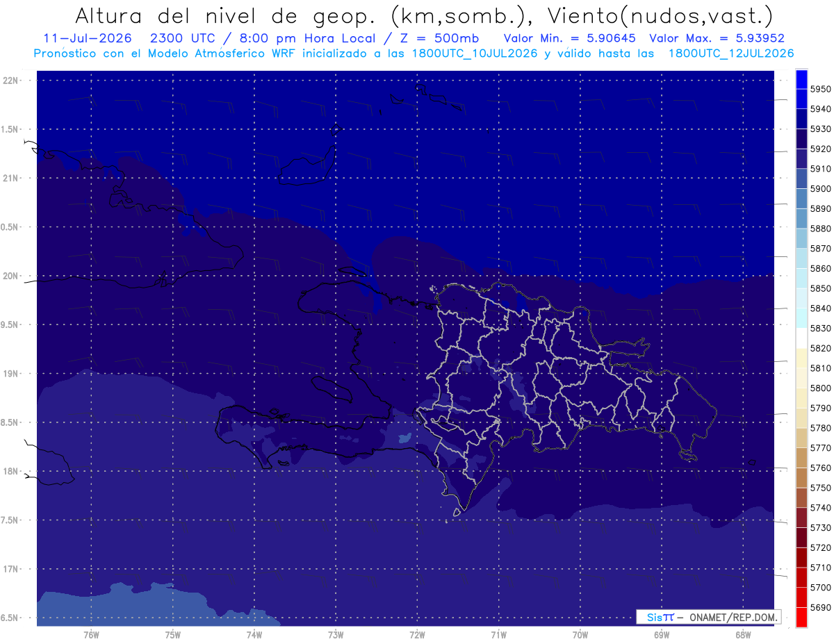Image resolution: width=834 pixels, height=644 pixels.
Task: Click the '17N' latitude axis label
Action: pos(11,569)
